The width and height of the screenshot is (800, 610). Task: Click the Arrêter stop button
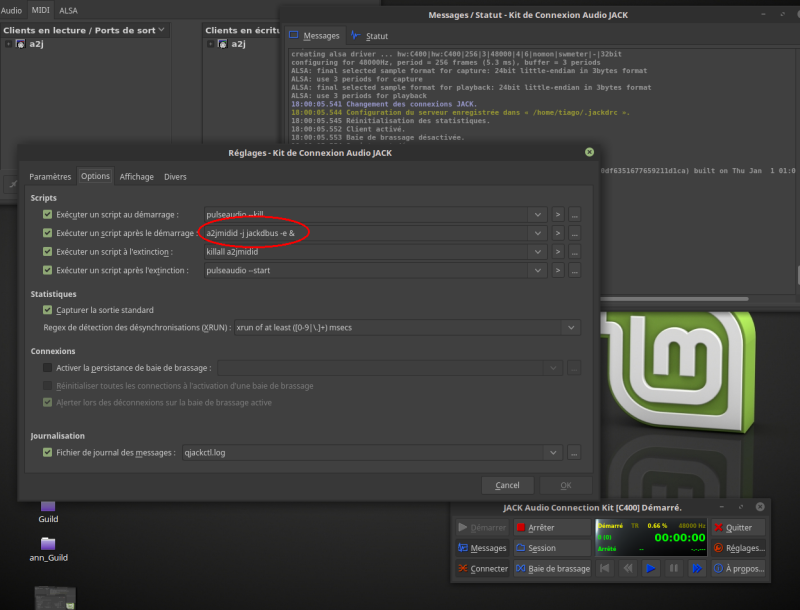552,527
